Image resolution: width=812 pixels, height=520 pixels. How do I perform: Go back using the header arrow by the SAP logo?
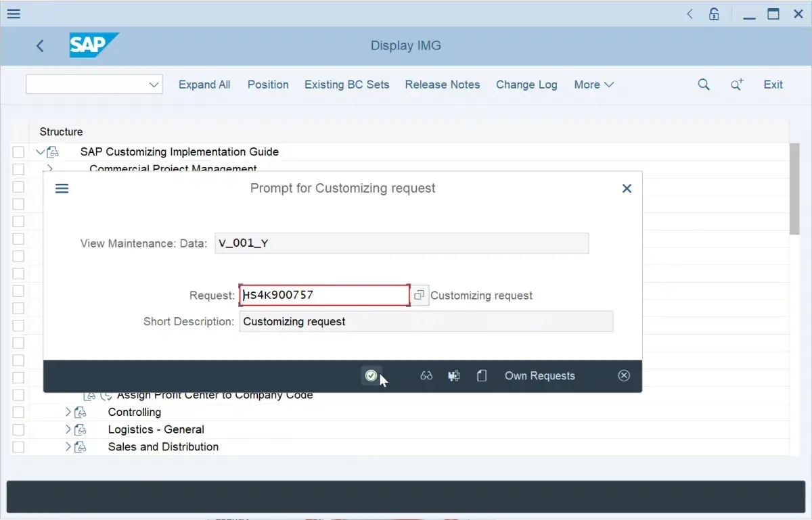[40, 45]
